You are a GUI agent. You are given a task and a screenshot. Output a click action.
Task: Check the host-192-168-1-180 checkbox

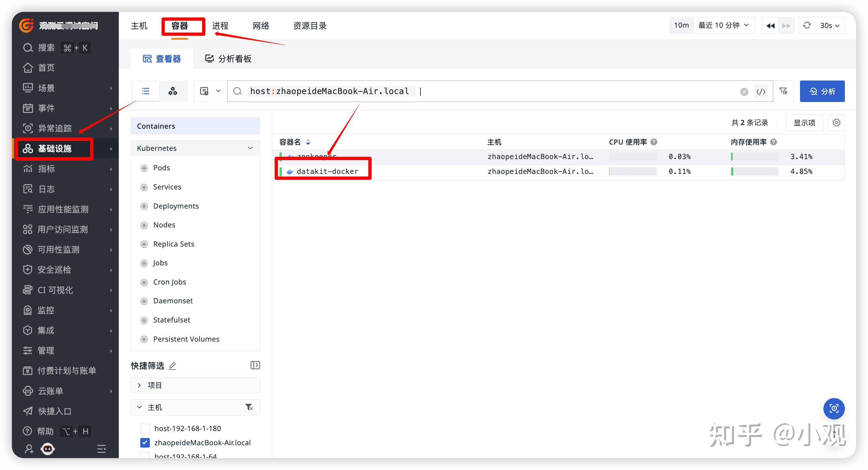[145, 428]
